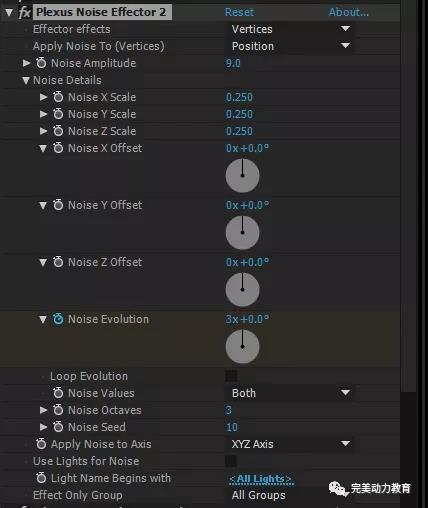The height and width of the screenshot is (508, 428).
Task: Enable the Use Lights for Noise checkbox
Action: coord(231,461)
